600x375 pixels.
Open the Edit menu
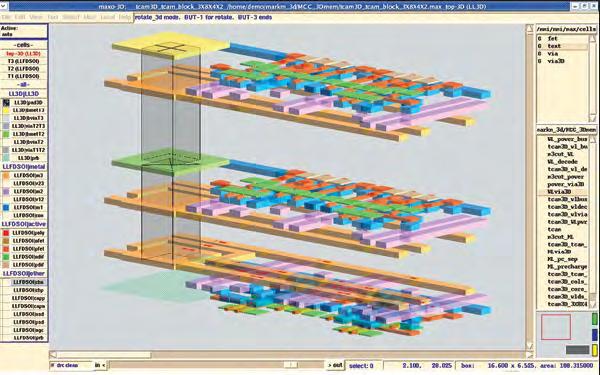click(20, 18)
